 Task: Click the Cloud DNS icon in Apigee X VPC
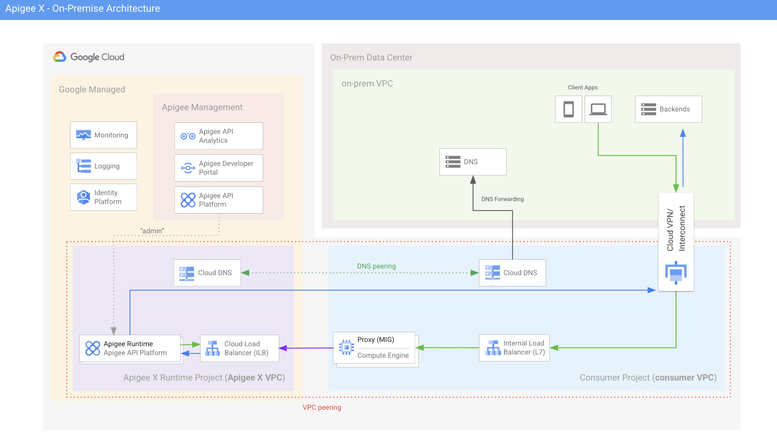pyautogui.click(x=186, y=273)
